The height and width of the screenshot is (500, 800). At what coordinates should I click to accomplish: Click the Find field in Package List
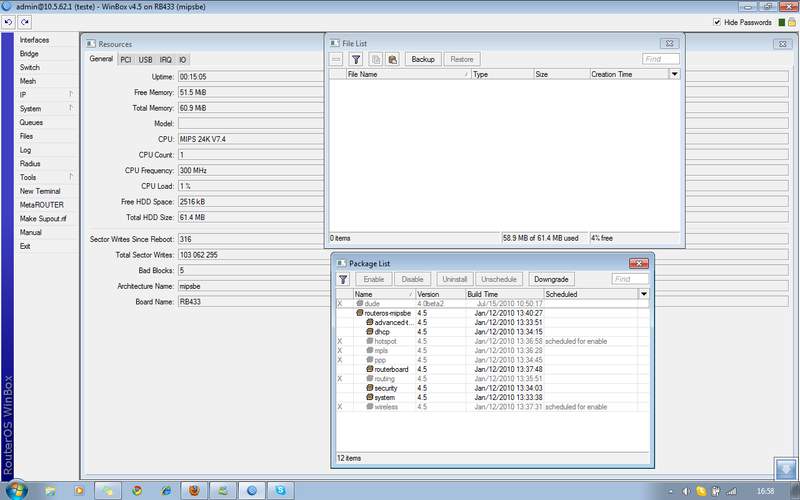pos(630,279)
